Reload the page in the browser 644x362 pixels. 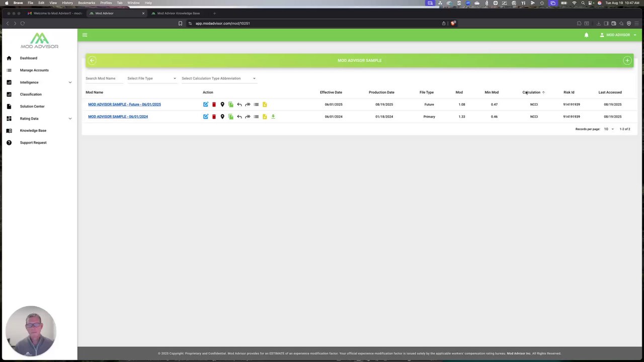coord(23,23)
